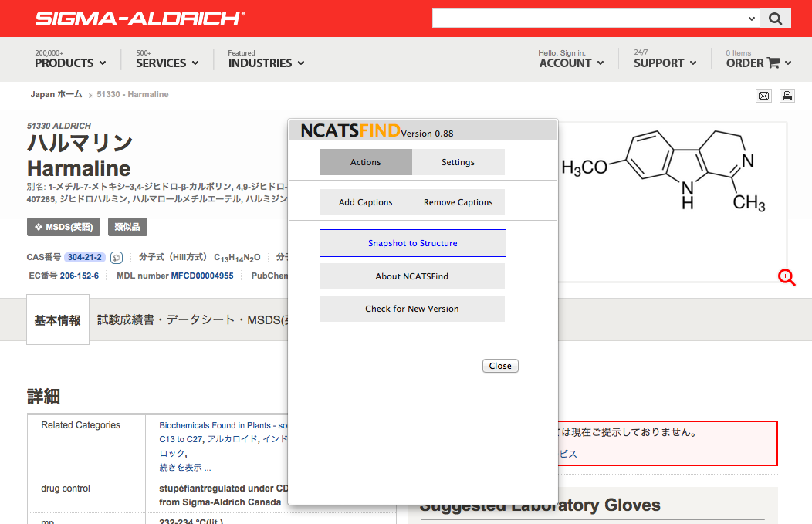This screenshot has height=524, width=812.
Task: Switch to the Actions tab in NCATSFind
Action: 366,162
